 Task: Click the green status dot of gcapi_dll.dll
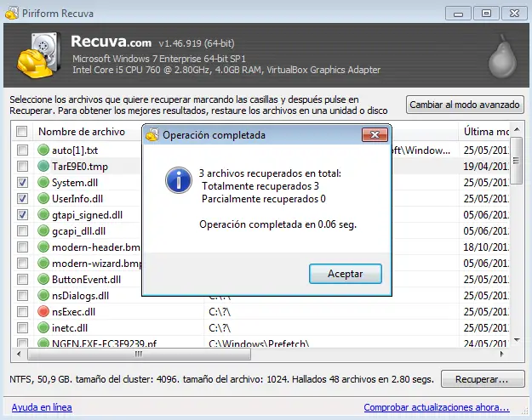43,231
